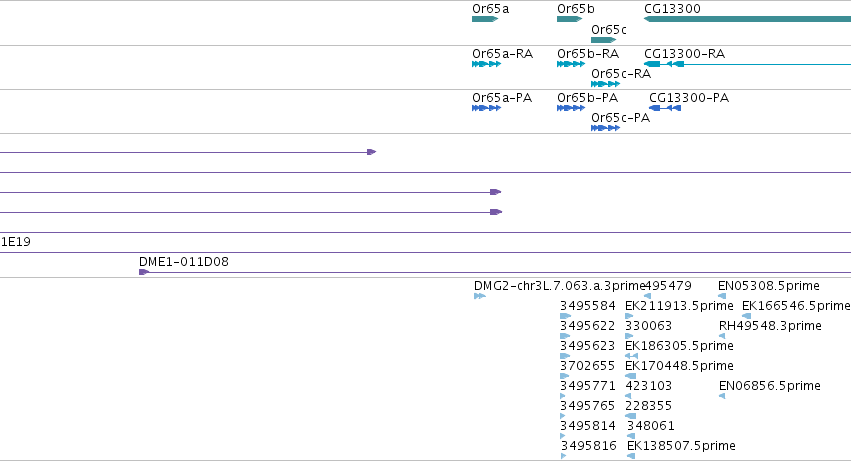Click the Or65a gene label

(x=491, y=9)
